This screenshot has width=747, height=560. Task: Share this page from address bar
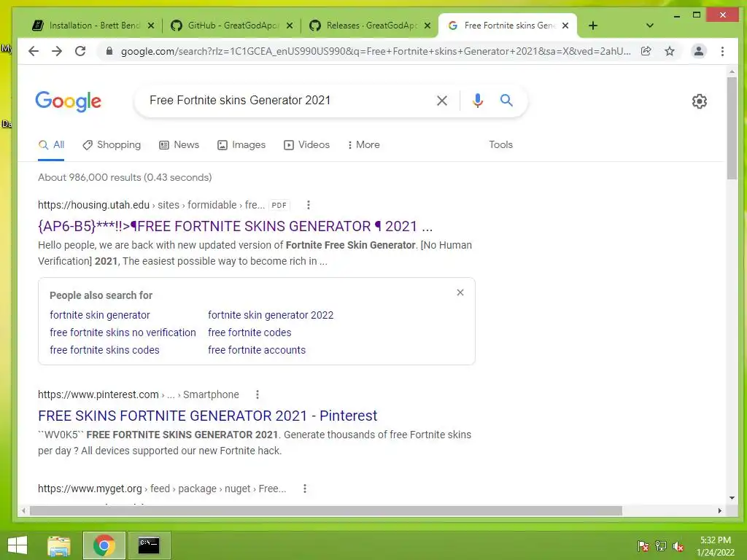[x=646, y=51]
